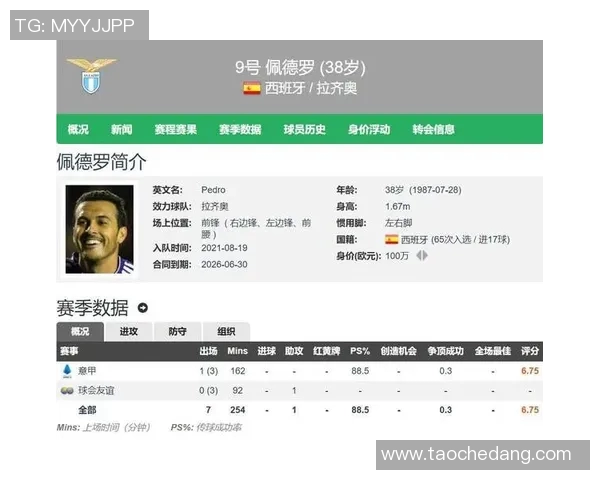Click the PS% 传球成功率 footnote
Image resolution: width=600 pixels, height=480 pixels.
click(x=206, y=428)
